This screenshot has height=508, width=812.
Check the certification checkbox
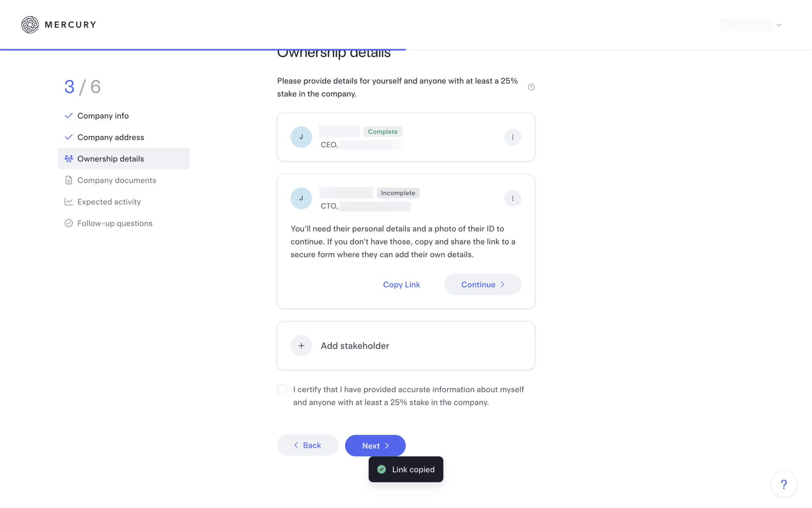282,389
